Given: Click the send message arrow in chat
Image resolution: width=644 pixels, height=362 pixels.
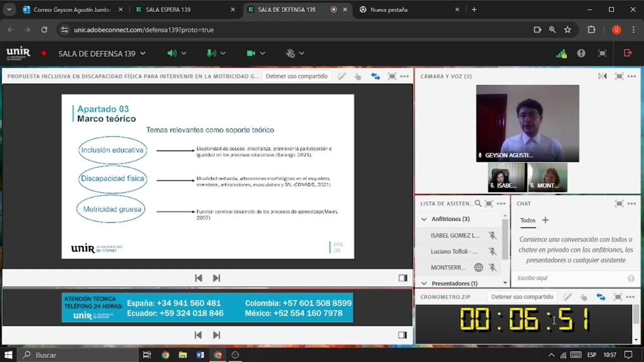Looking at the screenshot, I should tap(631, 278).
